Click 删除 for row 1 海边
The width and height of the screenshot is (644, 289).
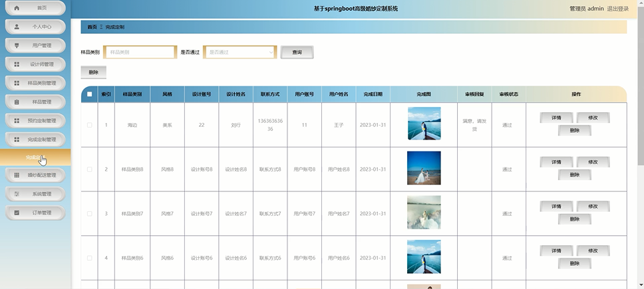point(575,130)
